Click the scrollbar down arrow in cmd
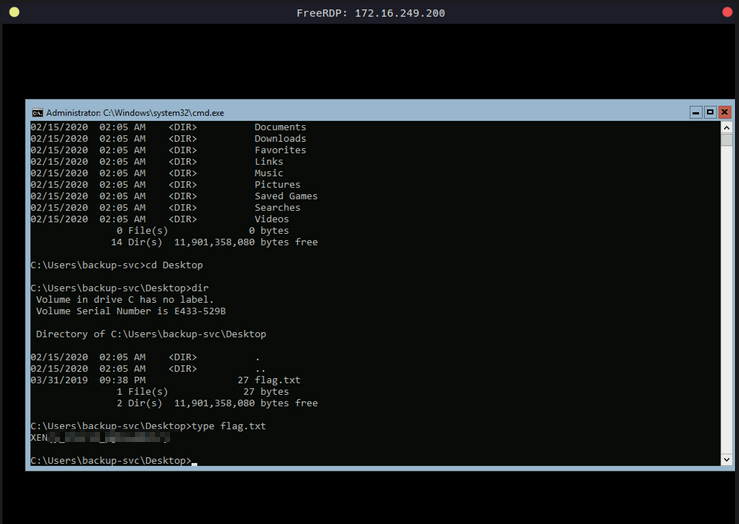The width and height of the screenshot is (739, 524). [x=727, y=459]
